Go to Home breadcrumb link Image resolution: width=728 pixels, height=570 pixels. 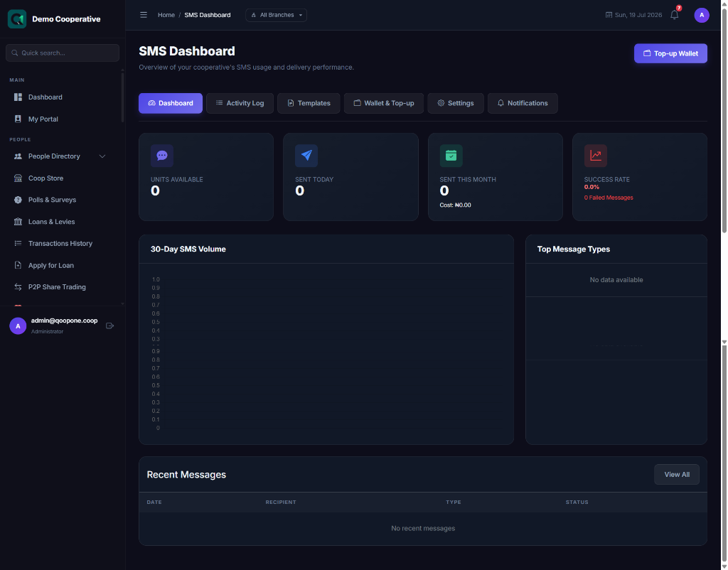[166, 15]
